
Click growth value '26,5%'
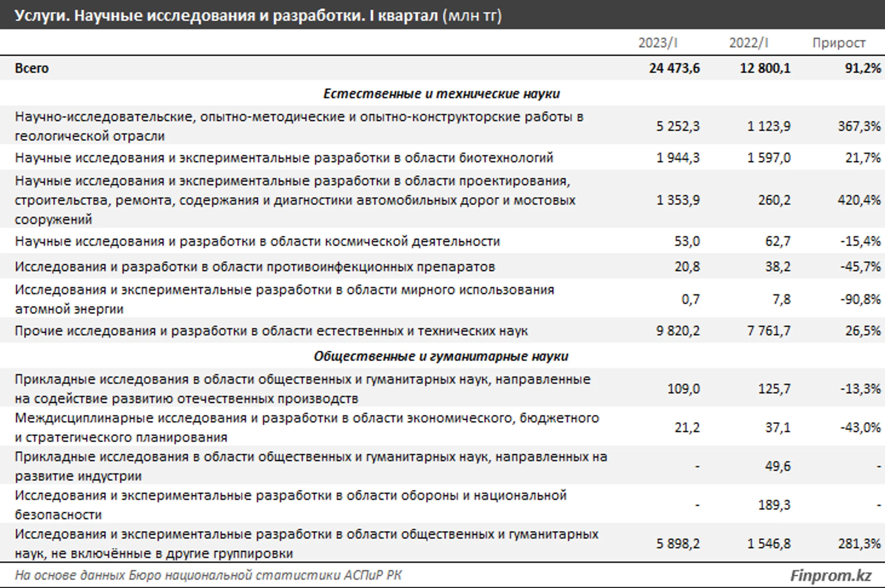863,330
